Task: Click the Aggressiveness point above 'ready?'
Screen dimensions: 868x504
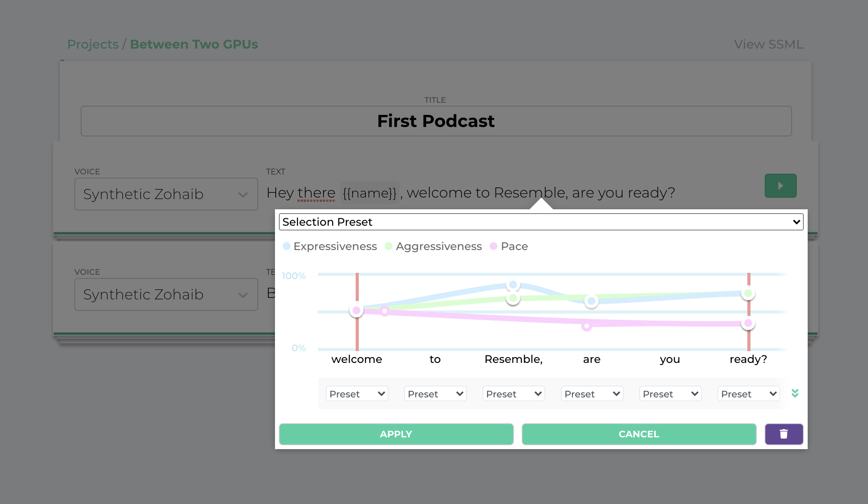Action: point(748,293)
